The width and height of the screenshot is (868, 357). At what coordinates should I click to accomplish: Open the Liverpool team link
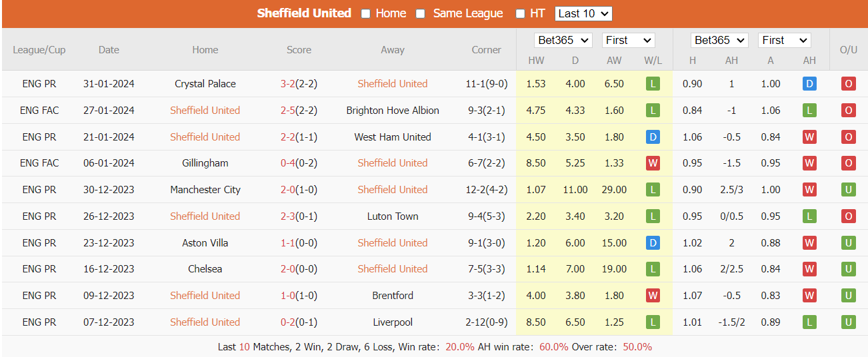(393, 322)
